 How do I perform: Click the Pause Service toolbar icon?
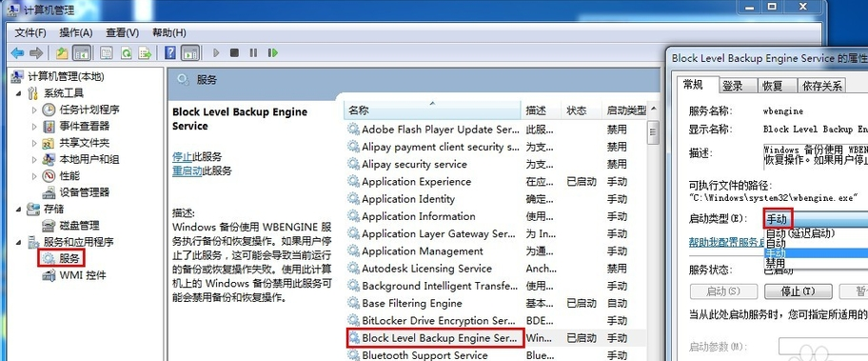coord(253,53)
